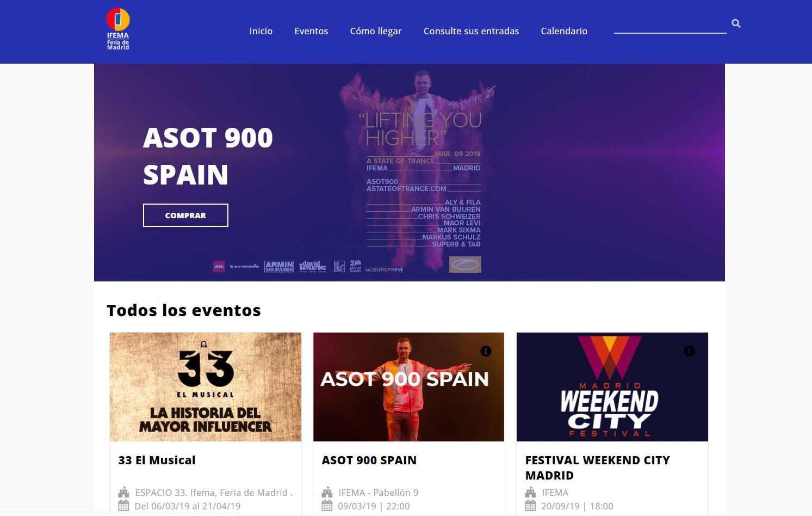Click venue icon beside IFEMA - Pabellón 9
Image resolution: width=812 pixels, height=516 pixels.
[327, 492]
